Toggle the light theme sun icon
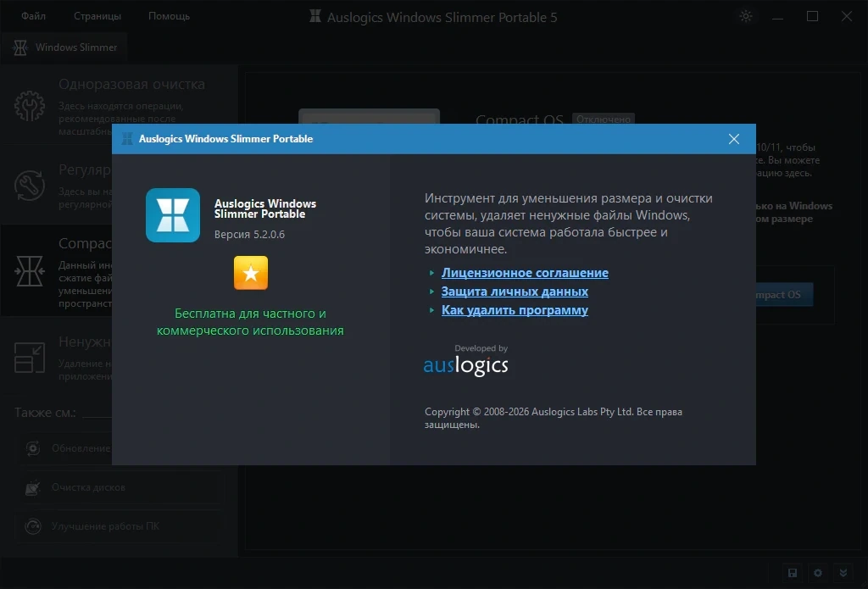Viewport: 868px width, 589px height. pos(746,16)
